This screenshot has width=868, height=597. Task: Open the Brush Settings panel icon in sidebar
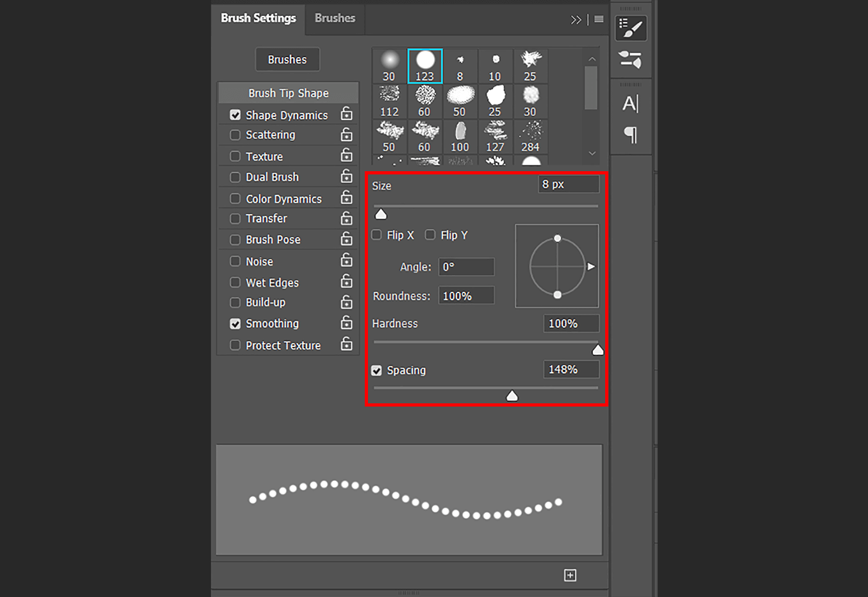click(x=631, y=28)
